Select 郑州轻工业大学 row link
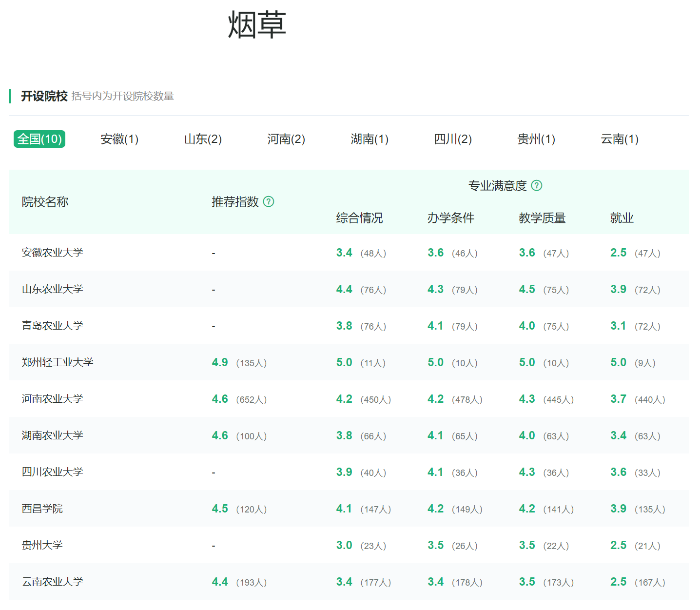This screenshot has width=700, height=610. [58, 362]
